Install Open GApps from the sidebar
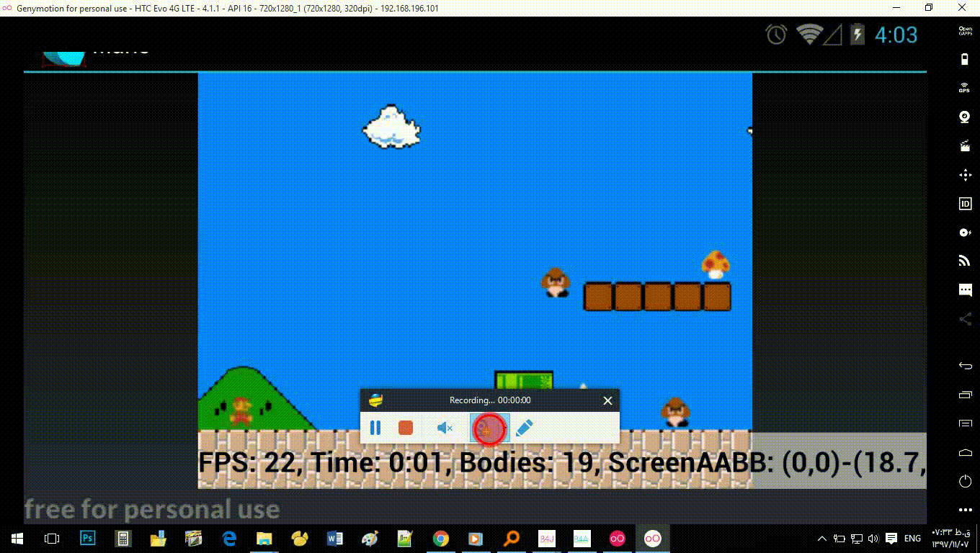 click(x=965, y=30)
